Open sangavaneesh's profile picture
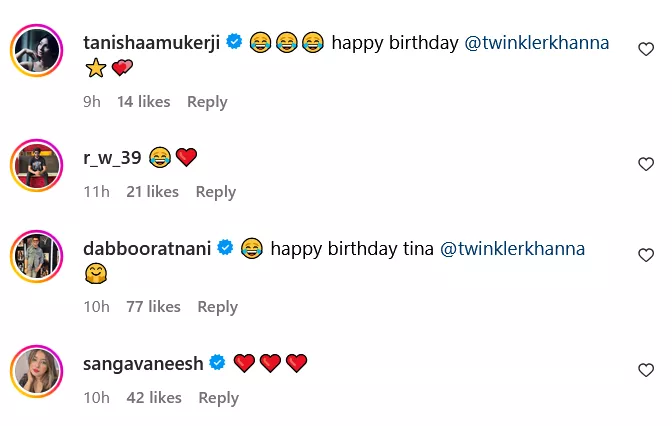672x426 pixels. [x=37, y=370]
